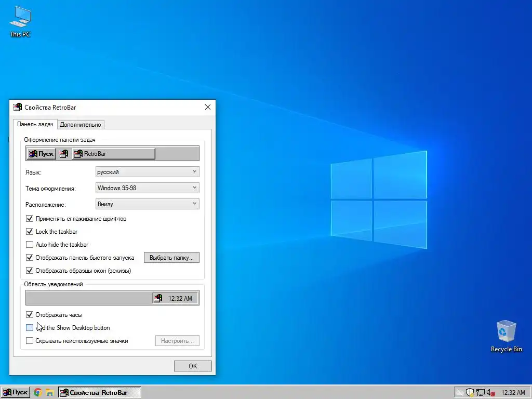Click OK to confirm RetroBar properties

(x=193, y=366)
